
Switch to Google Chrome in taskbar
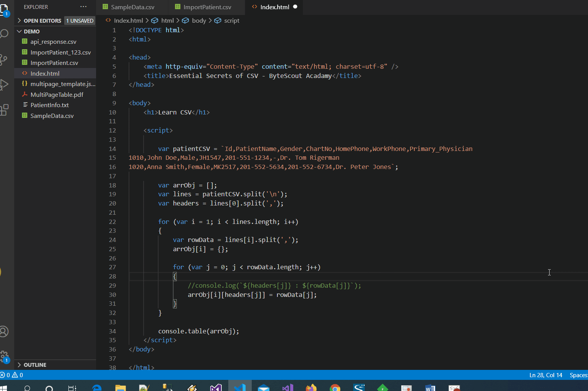coord(335,388)
